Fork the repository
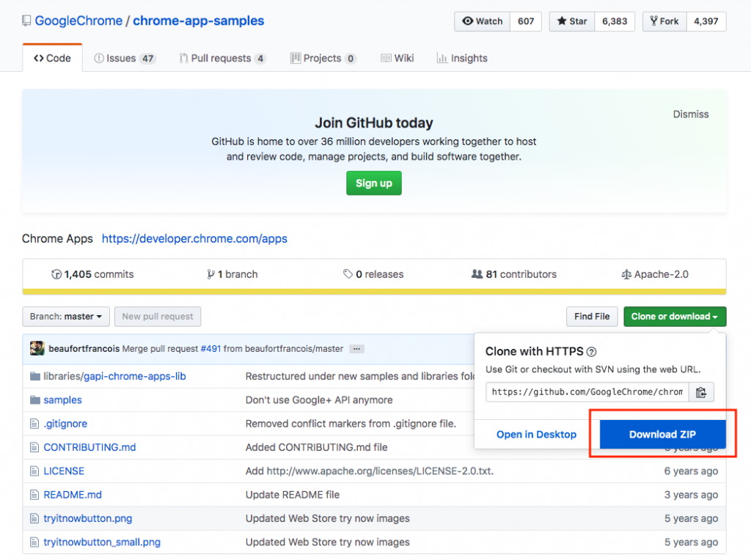The width and height of the screenshot is (751, 560). (664, 21)
